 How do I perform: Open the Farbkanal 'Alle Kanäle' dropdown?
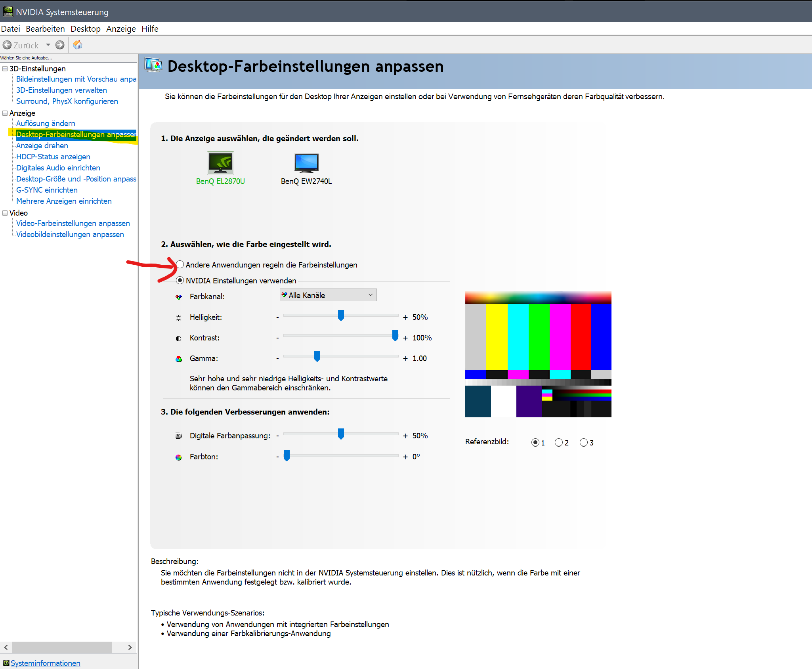click(x=328, y=295)
